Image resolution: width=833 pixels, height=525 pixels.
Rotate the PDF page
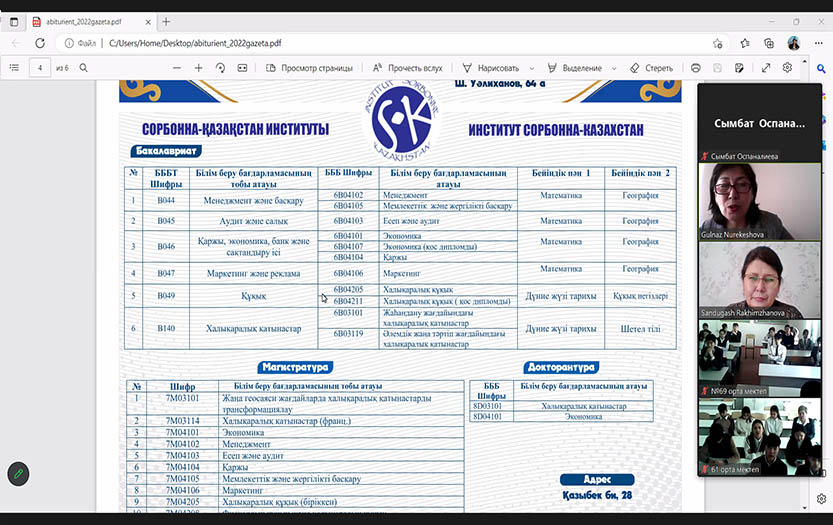[x=220, y=68]
